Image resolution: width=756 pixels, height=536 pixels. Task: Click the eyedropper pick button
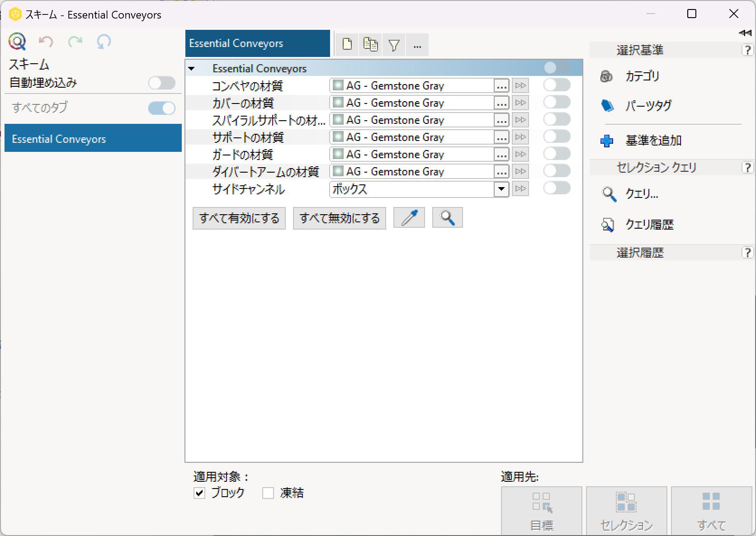pyautogui.click(x=409, y=218)
